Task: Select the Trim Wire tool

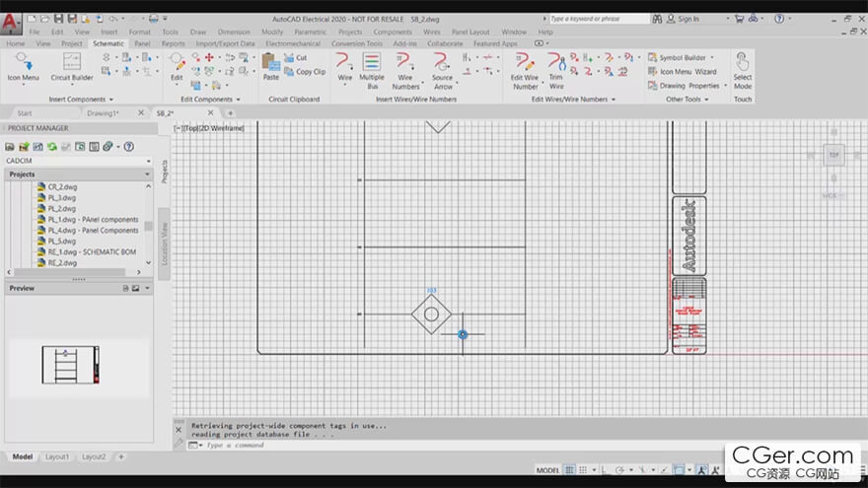Action: click(556, 66)
